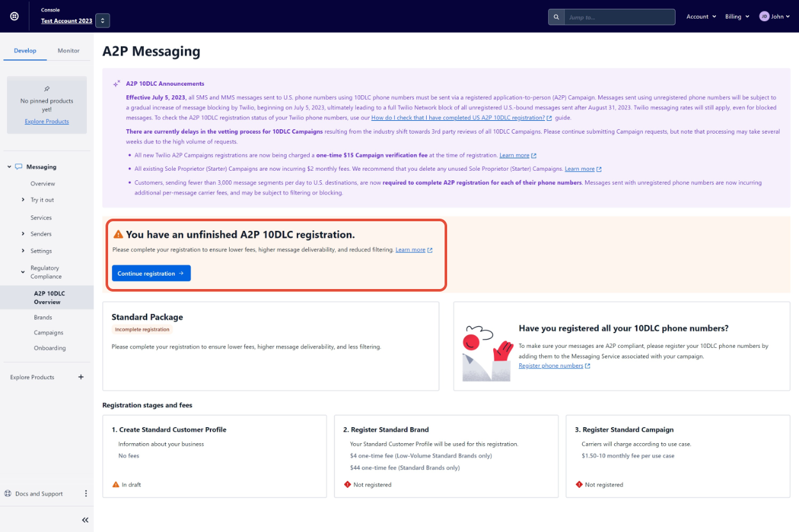Click the JD user avatar icon

[764, 17]
